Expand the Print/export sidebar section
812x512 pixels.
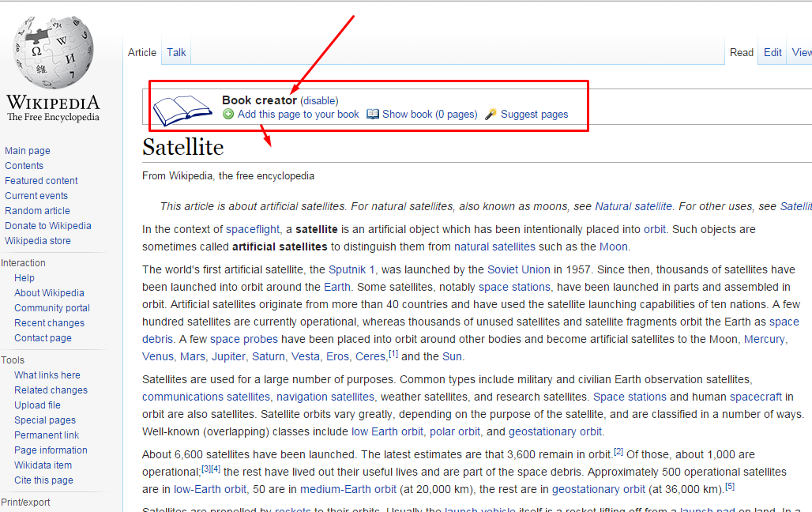pos(26,503)
